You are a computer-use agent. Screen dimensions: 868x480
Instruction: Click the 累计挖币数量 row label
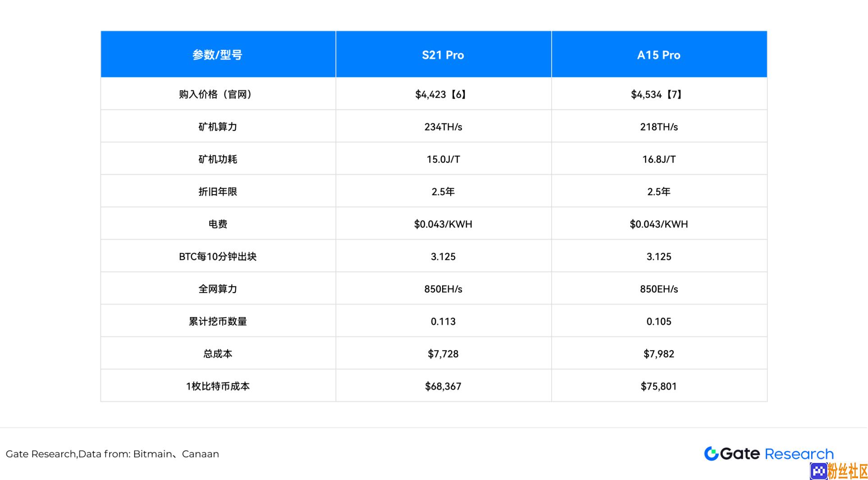click(x=218, y=321)
